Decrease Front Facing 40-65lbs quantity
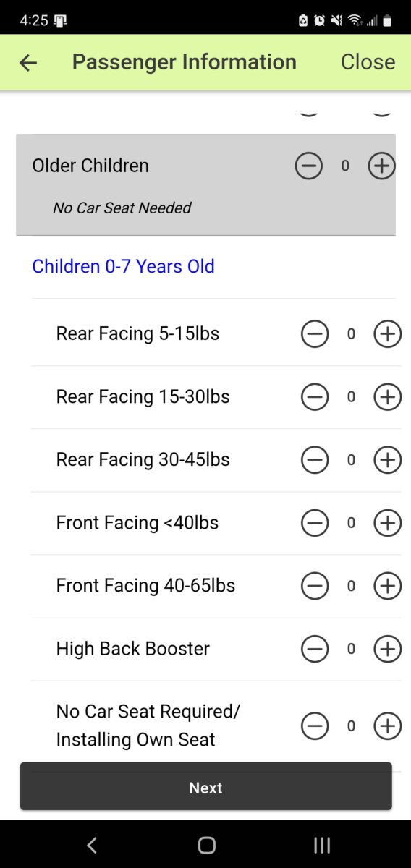The image size is (411, 868). pyautogui.click(x=315, y=586)
